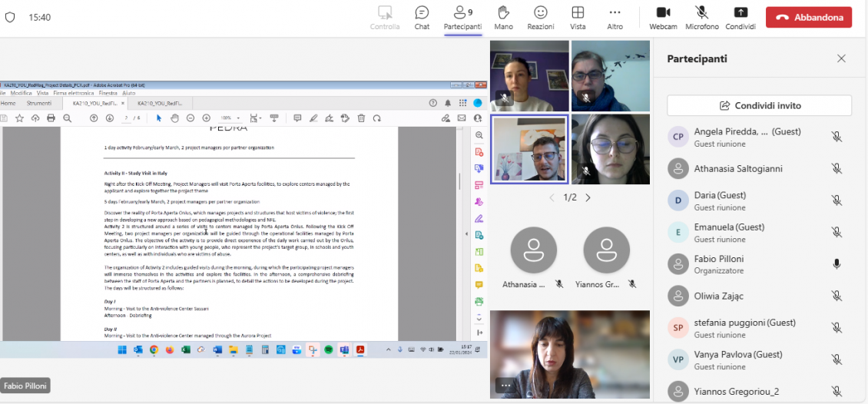Click Abbandona to leave the meeting
The height and width of the screenshot is (404, 868).
[x=808, y=17]
